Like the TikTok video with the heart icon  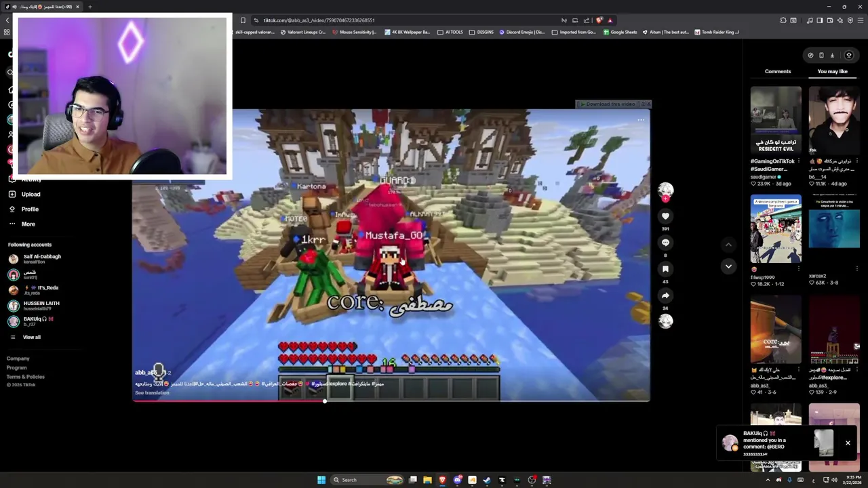(665, 216)
